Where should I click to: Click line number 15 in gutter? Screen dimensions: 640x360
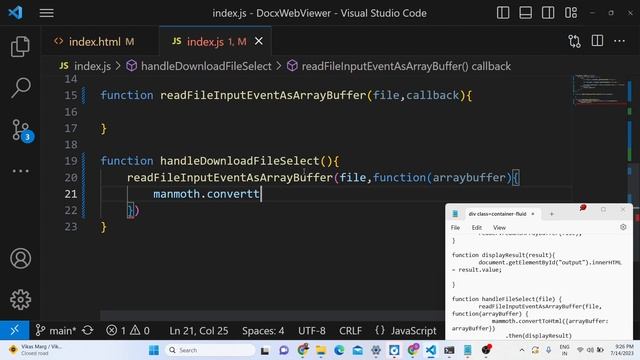pyautogui.click(x=71, y=96)
